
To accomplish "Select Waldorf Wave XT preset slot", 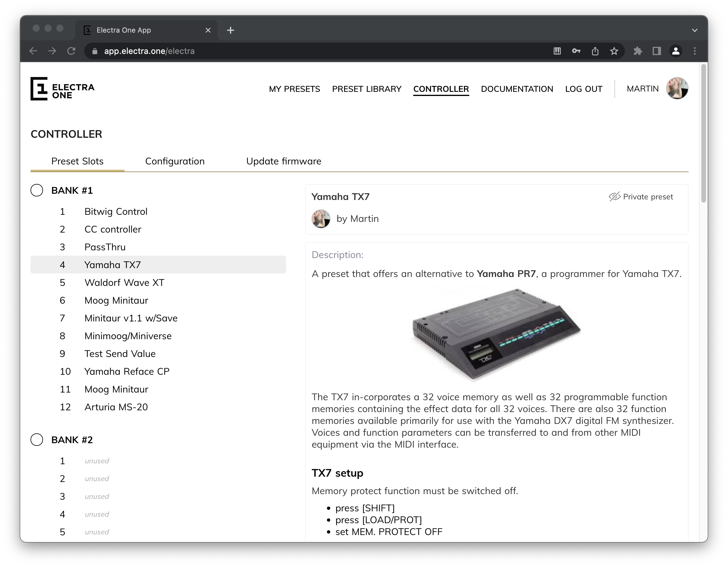I will pyautogui.click(x=124, y=283).
